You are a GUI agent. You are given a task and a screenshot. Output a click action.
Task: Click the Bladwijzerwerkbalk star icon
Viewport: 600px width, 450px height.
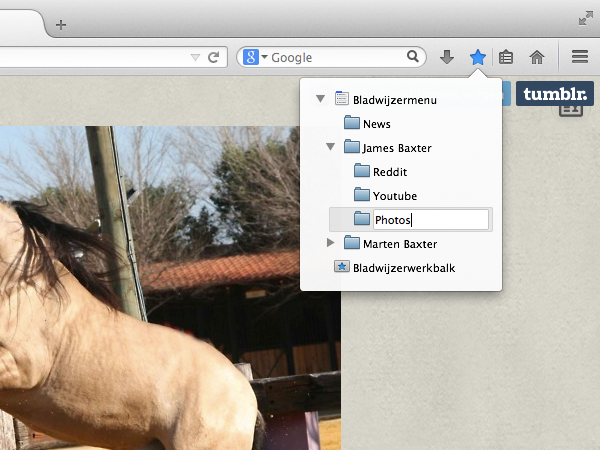341,266
